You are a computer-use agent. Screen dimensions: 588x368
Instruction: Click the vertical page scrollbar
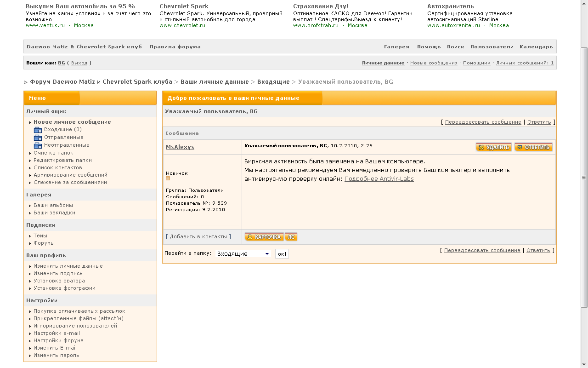pos(584,178)
